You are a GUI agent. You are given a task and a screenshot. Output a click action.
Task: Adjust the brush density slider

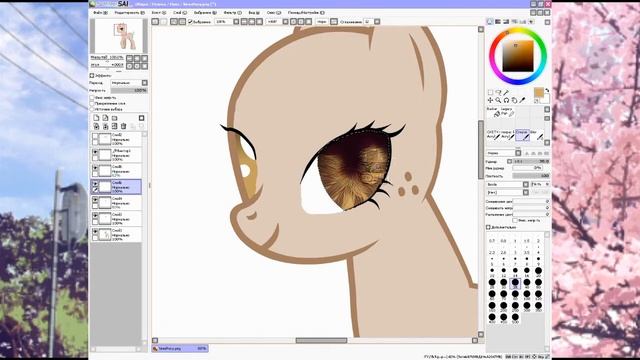(x=531, y=176)
